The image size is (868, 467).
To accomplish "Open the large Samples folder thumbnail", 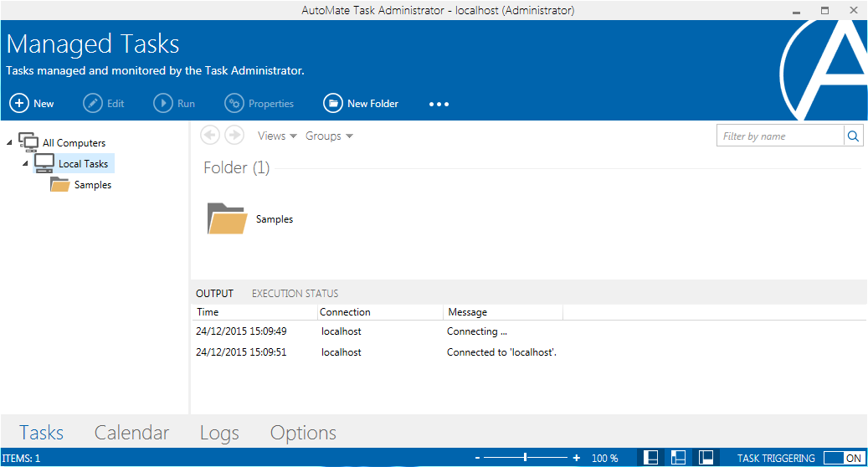I will (x=227, y=218).
